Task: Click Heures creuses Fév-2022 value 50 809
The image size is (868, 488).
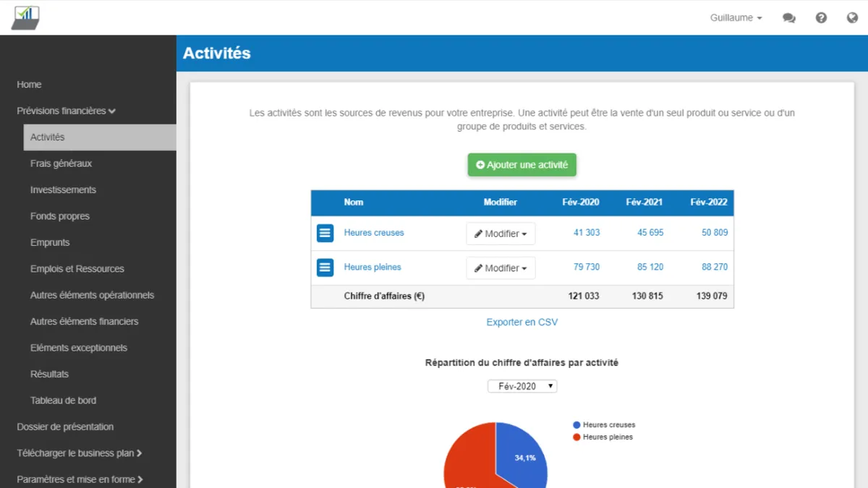Action: pyautogui.click(x=715, y=233)
